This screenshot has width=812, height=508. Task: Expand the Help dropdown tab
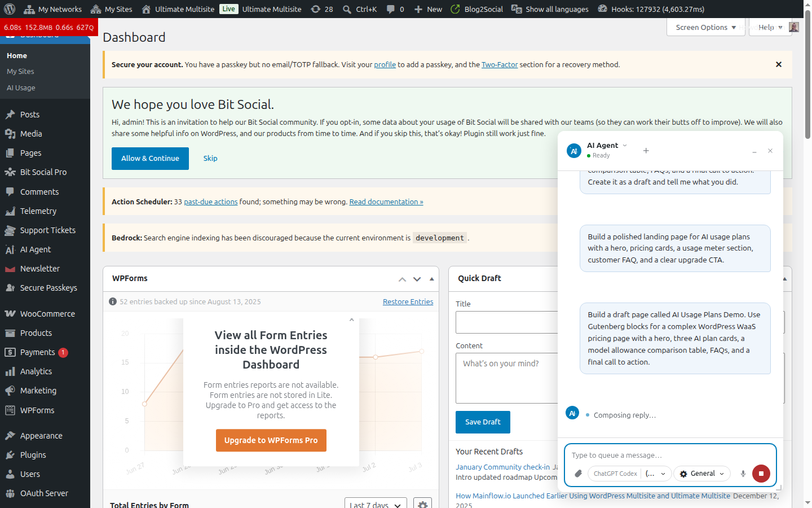click(x=770, y=27)
